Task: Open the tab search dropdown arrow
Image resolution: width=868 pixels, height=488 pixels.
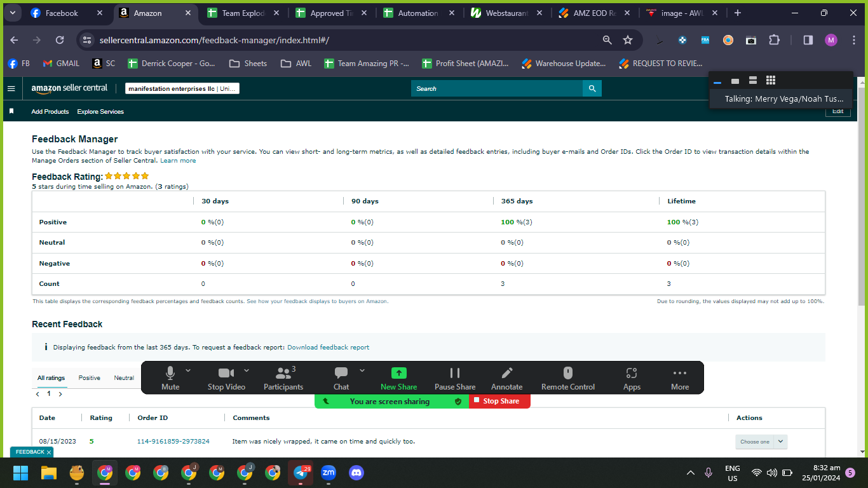Action: [12, 13]
